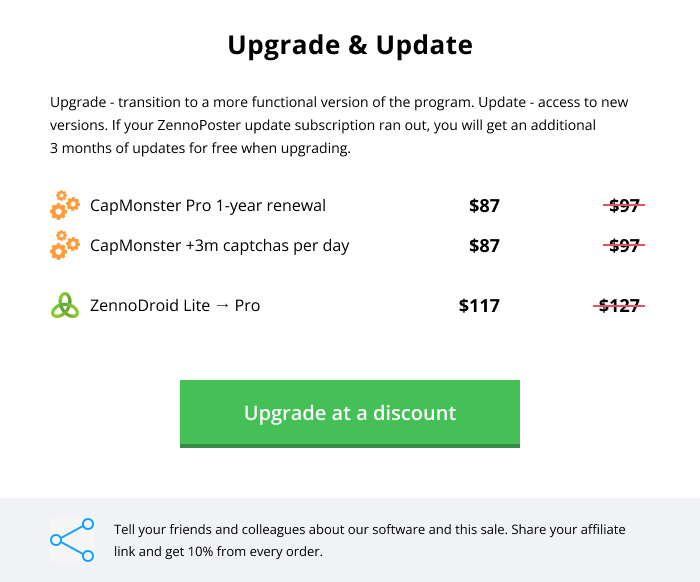Select CapMonster +3m captchas per day label

[220, 246]
